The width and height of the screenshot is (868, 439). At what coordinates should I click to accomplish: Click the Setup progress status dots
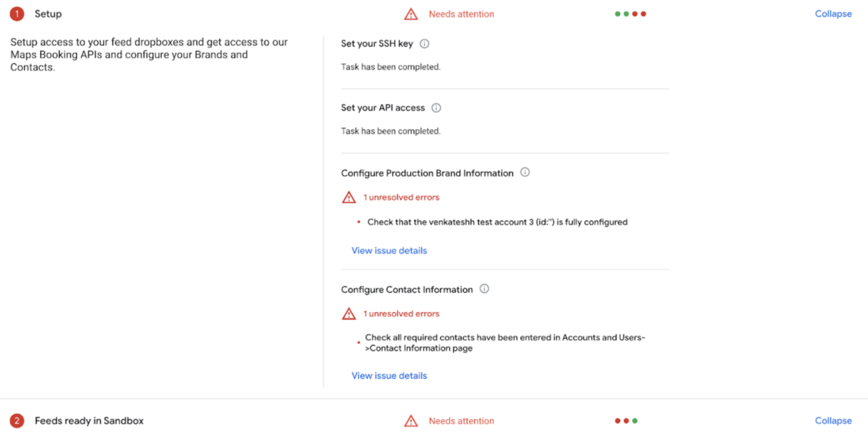(630, 14)
